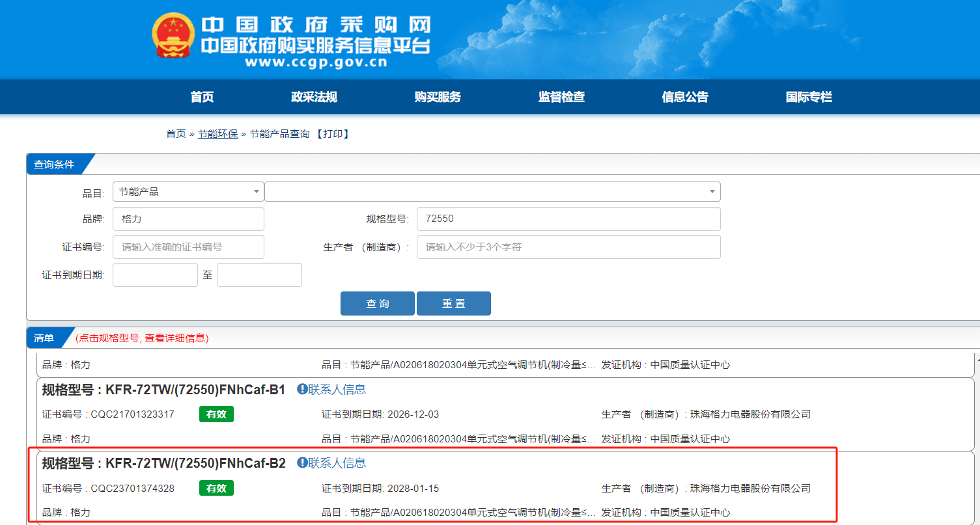
Task: Go to 政采法规 in navigation bar
Action: click(314, 97)
